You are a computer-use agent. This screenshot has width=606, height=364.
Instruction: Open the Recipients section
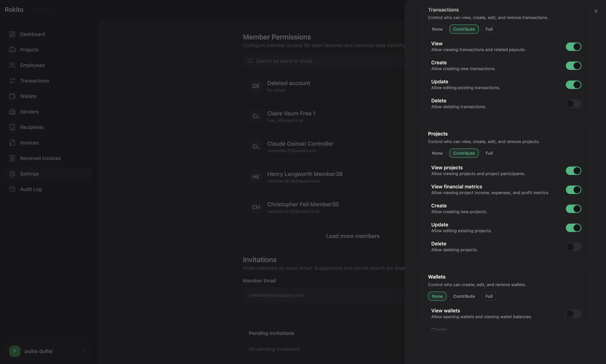[x=32, y=127]
